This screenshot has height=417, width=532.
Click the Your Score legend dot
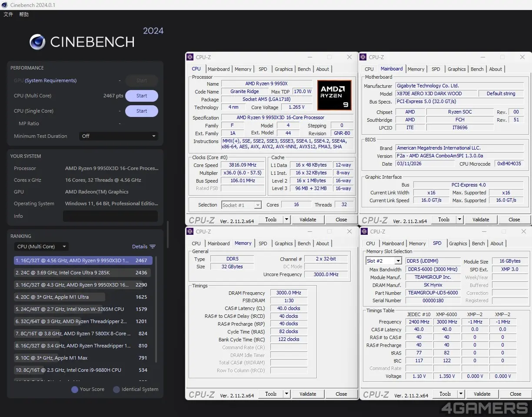click(75, 389)
